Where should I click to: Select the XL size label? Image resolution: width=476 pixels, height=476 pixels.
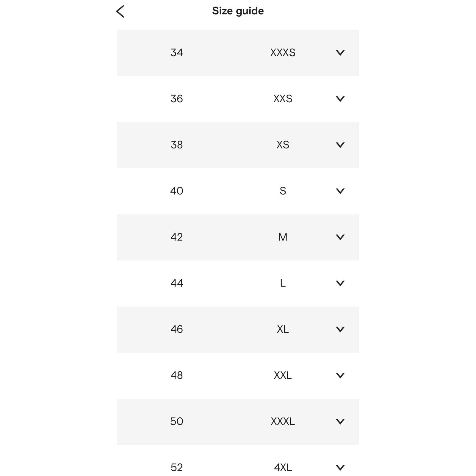click(x=283, y=329)
